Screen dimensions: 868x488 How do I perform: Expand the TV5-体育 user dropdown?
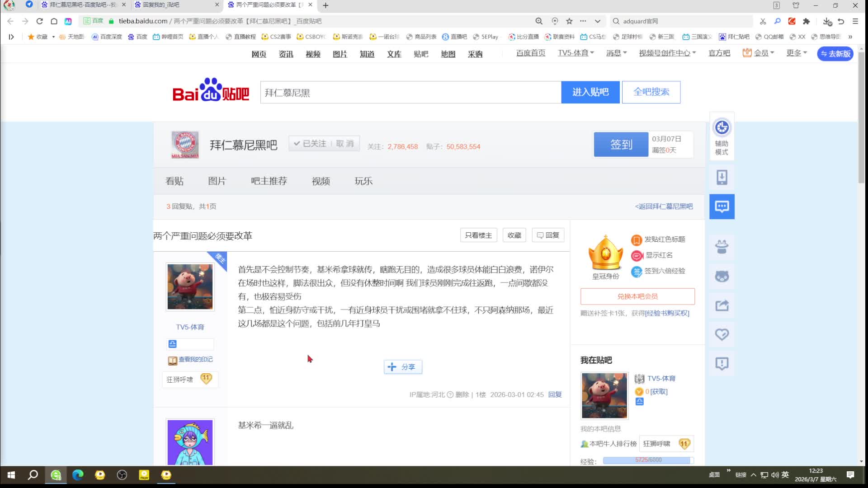tap(576, 53)
